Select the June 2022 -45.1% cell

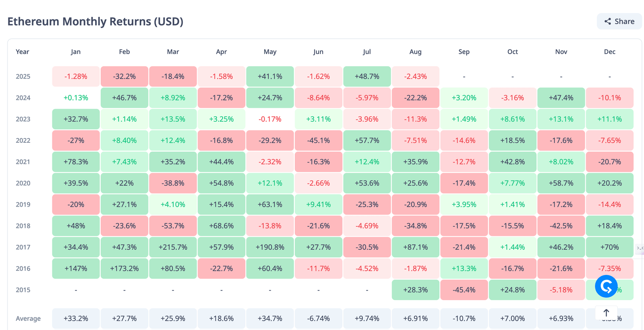[x=319, y=141]
